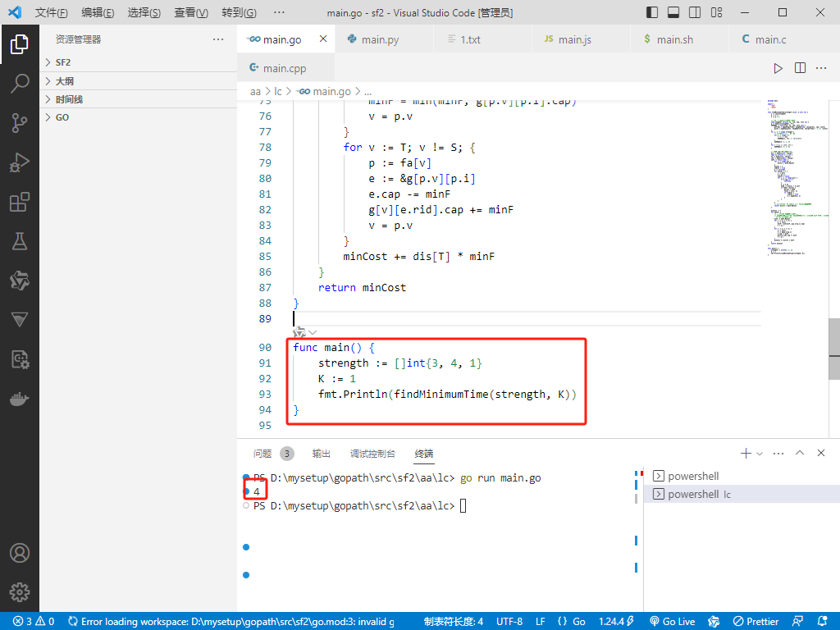840x630 pixels.
Task: Expand the SF2 folder section
Action: tap(138, 62)
